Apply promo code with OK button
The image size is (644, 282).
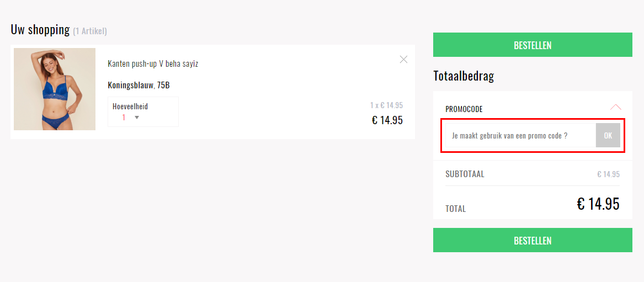coord(608,135)
